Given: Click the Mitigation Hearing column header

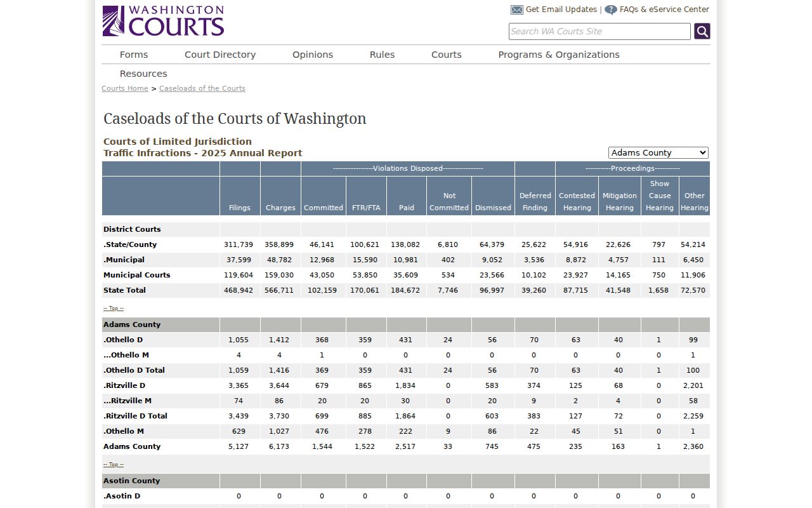Looking at the screenshot, I should (620, 202).
